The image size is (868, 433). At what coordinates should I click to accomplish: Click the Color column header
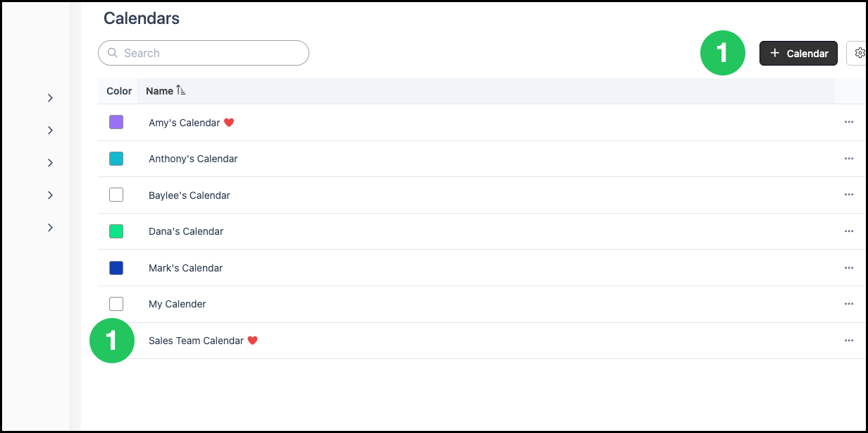coord(119,91)
